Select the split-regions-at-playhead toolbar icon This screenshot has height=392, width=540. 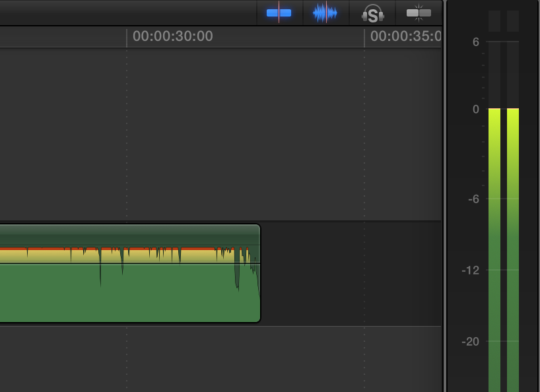coord(279,13)
